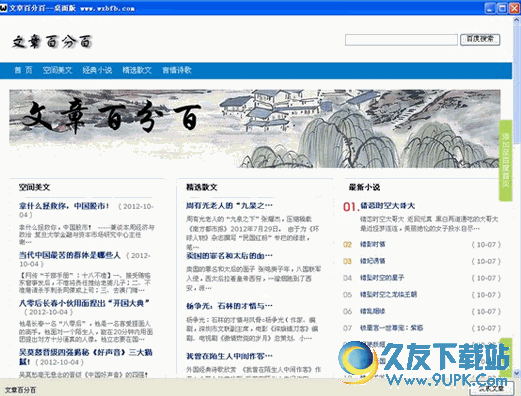Open the novel ranked 03
The image size is (521, 396).
(372, 261)
